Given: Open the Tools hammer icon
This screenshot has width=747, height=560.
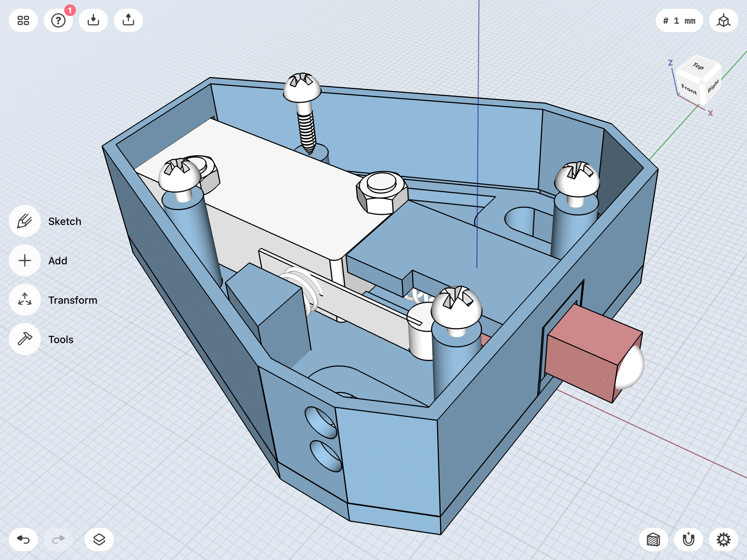Looking at the screenshot, I should 25,339.
